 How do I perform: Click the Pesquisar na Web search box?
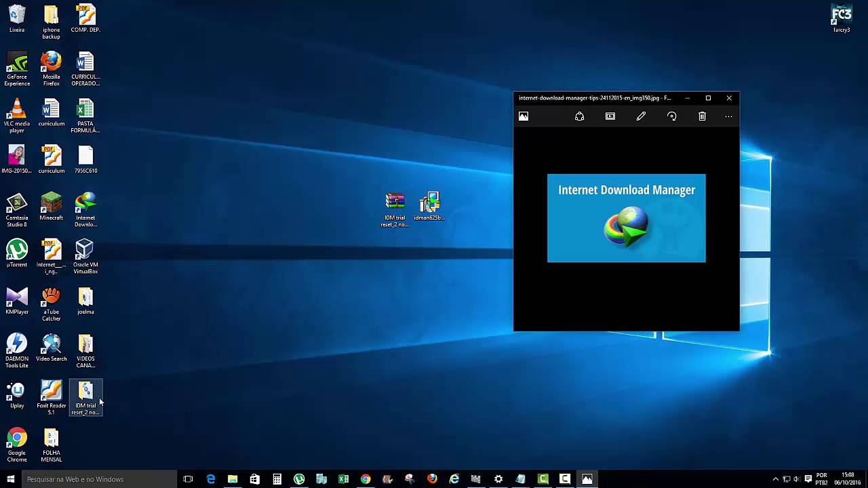99,479
